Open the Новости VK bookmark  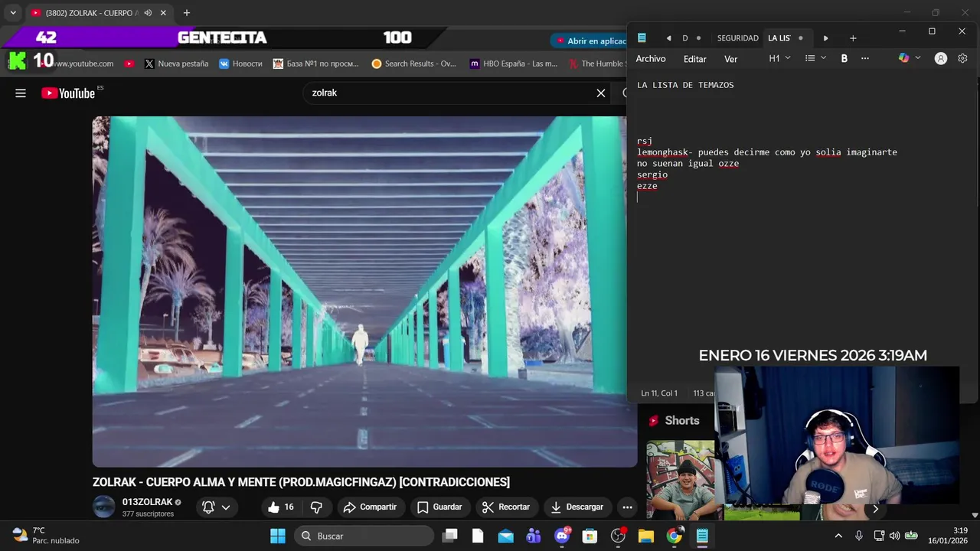coord(240,64)
